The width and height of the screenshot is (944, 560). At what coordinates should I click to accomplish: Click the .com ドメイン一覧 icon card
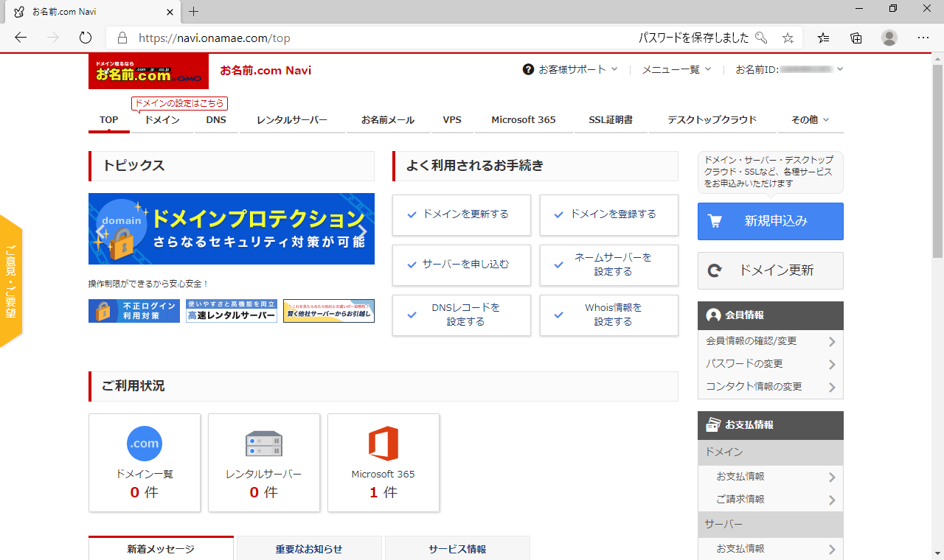tap(145, 463)
